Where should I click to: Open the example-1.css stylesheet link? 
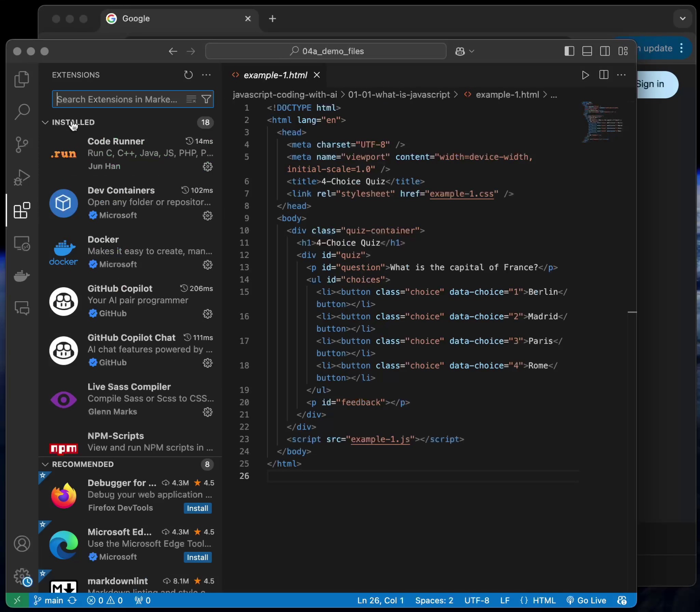[461, 194]
